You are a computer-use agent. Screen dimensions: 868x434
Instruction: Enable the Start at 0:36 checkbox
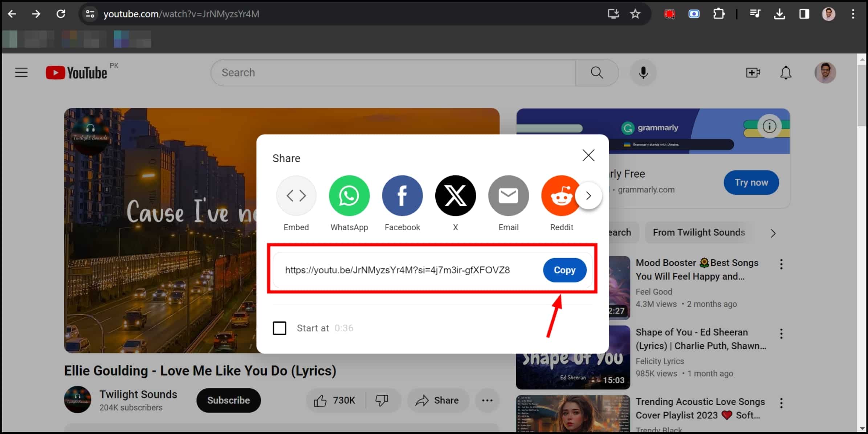[x=279, y=328]
